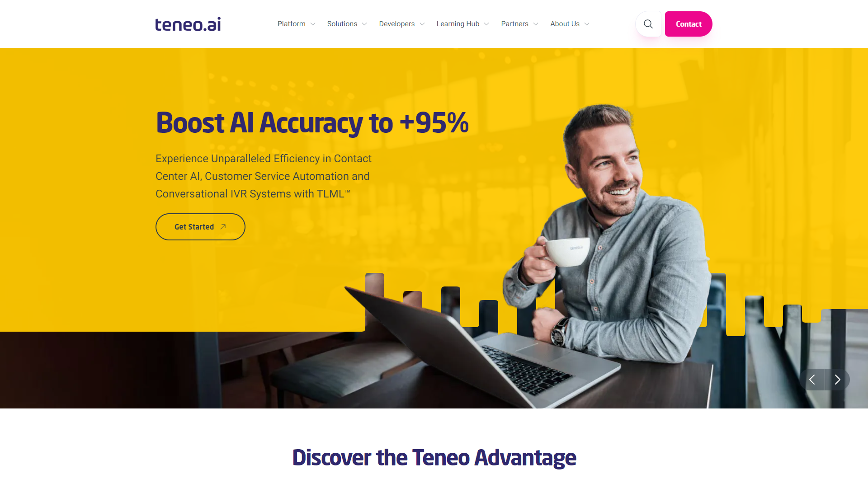The height and width of the screenshot is (488, 868).
Task: Click the Get Started arrow icon
Action: point(223,226)
